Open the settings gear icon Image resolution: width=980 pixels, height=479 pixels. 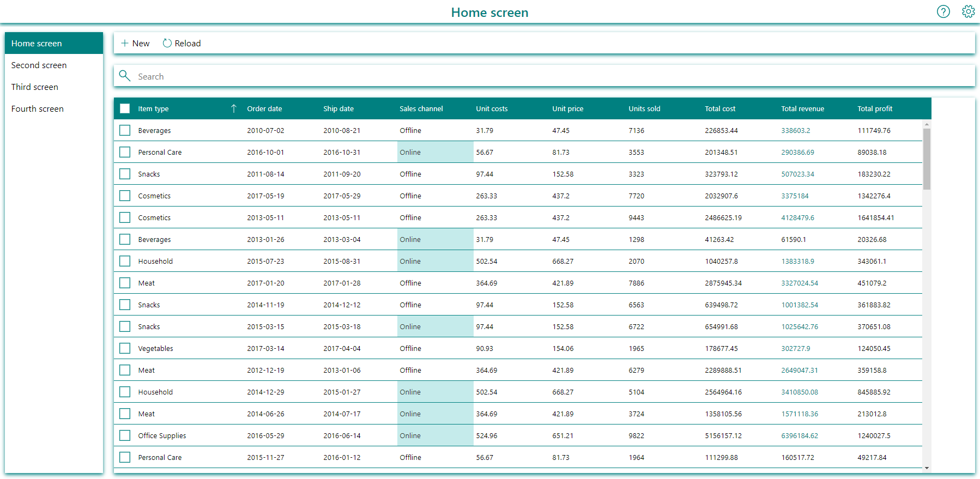968,11
